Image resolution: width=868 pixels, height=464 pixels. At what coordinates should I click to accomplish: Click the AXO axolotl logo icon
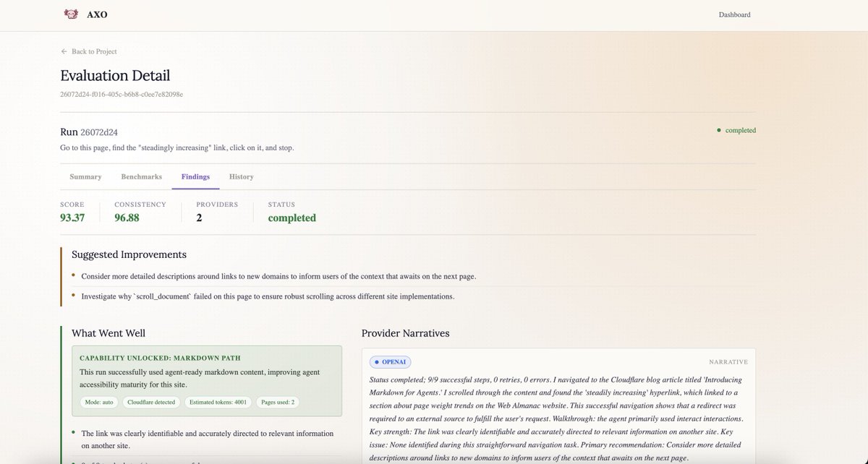coord(70,14)
